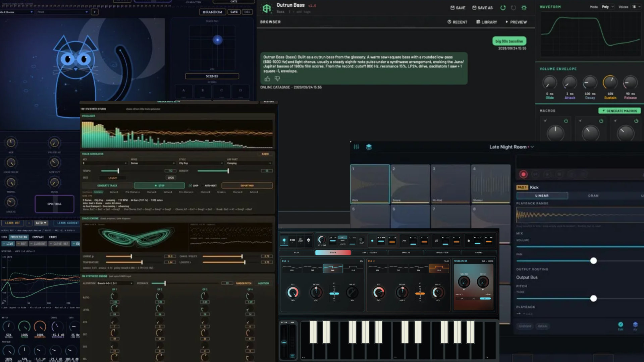Click the Recent clock icon in Browser
This screenshot has height=362, width=644.
449,22
